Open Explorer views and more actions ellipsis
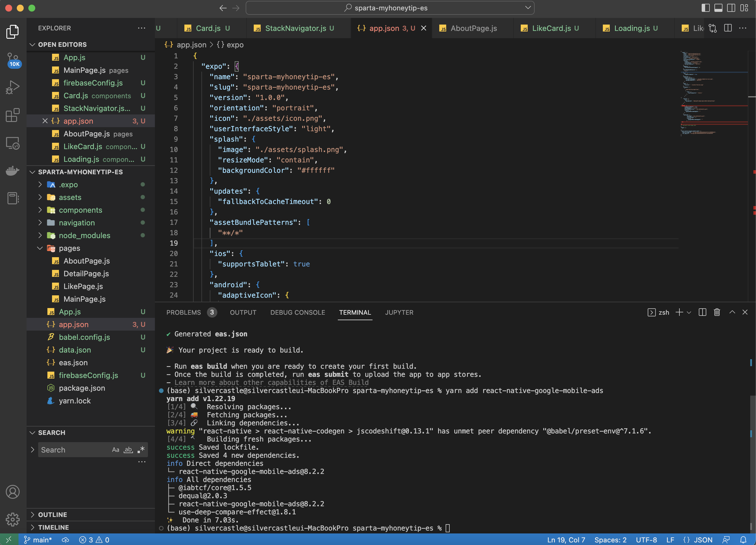Image resolution: width=756 pixels, height=545 pixels. tap(142, 28)
